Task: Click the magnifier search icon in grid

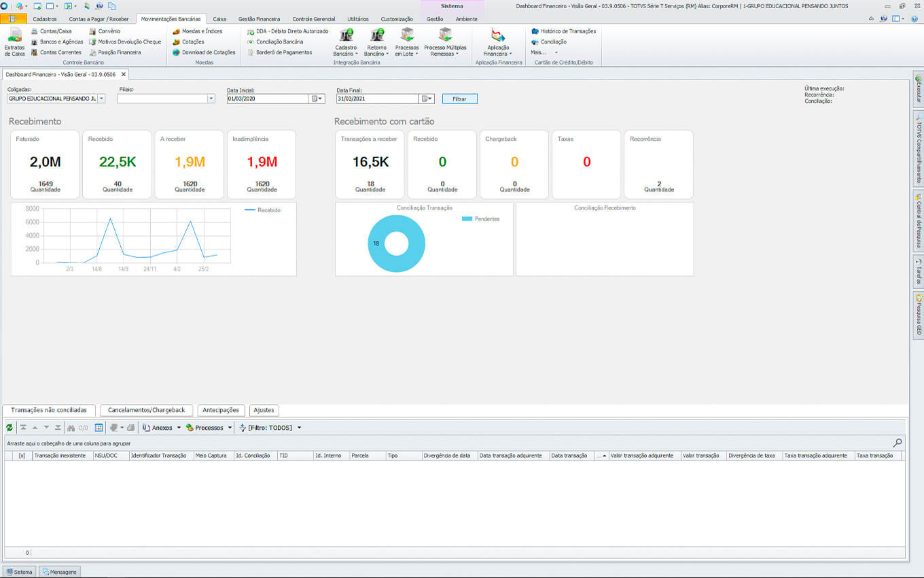Action: tap(898, 443)
